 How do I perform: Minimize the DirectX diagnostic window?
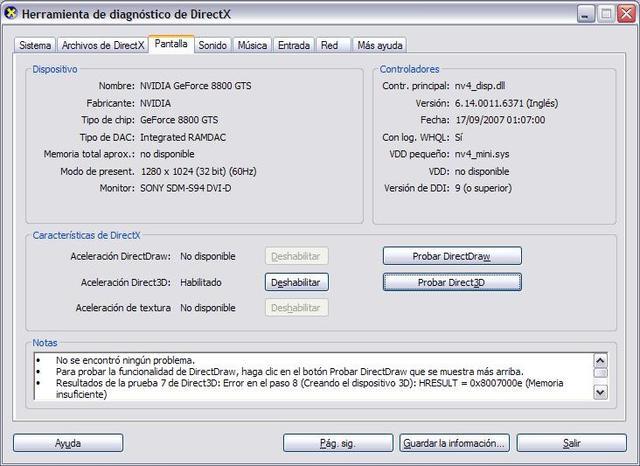(x=586, y=14)
